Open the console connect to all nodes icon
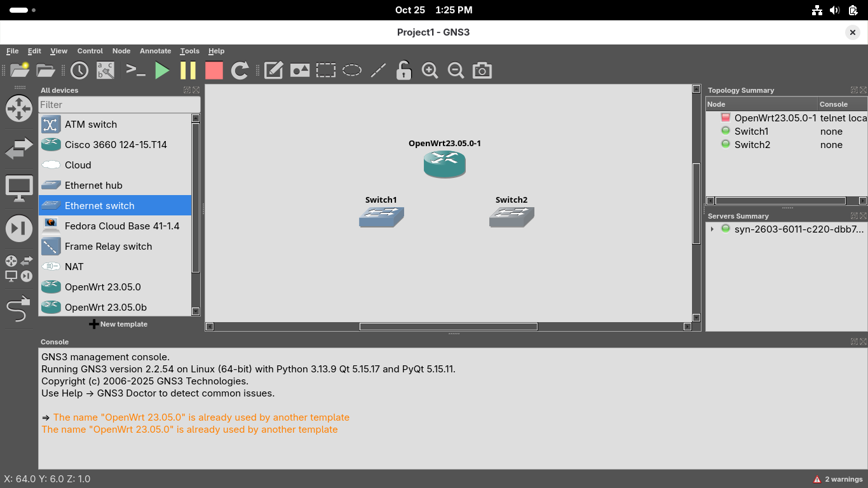Viewport: 868px width, 488px height. pos(136,71)
